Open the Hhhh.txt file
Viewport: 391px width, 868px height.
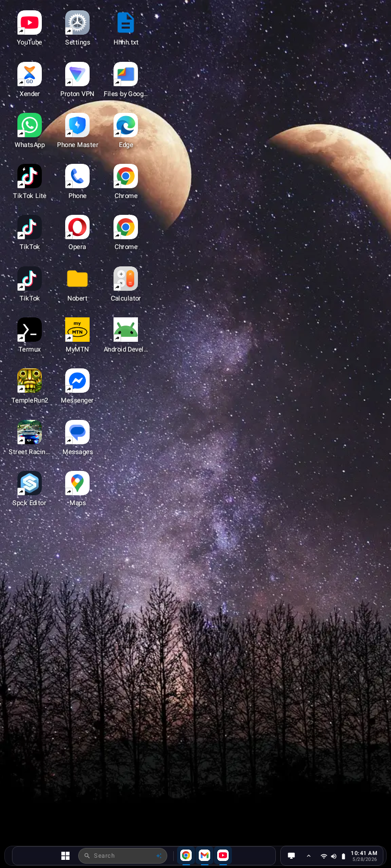(x=125, y=23)
